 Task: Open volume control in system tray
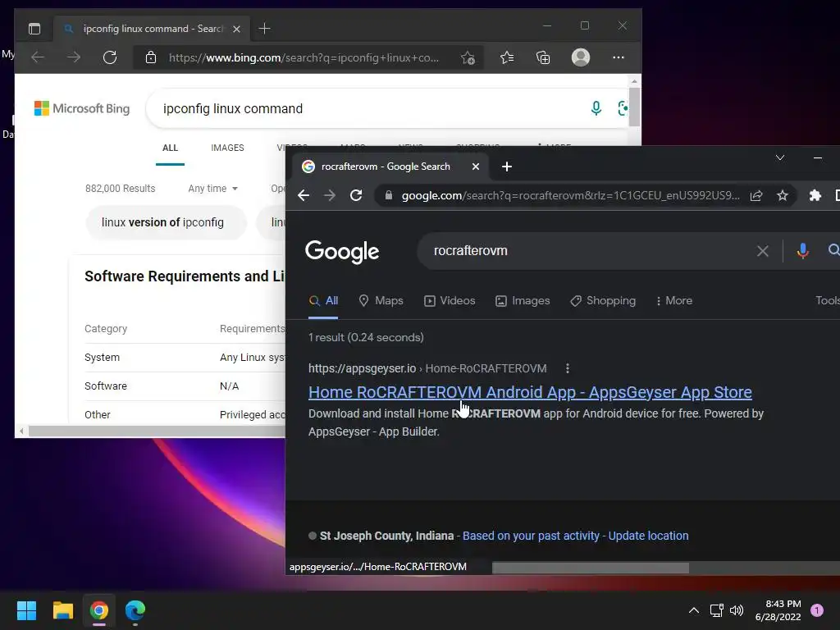tap(737, 610)
